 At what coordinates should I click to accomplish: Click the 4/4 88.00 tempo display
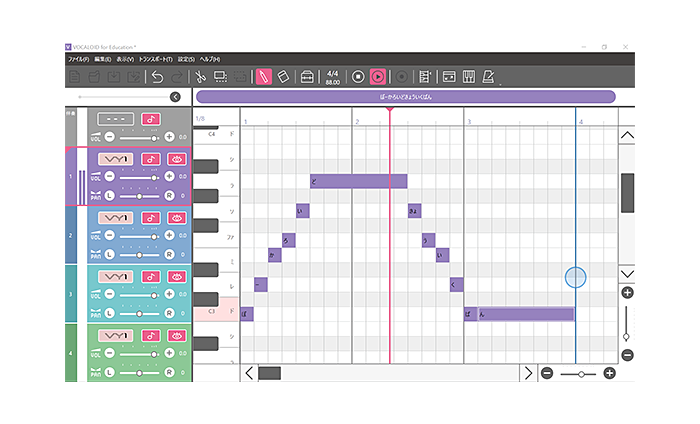coord(333,77)
